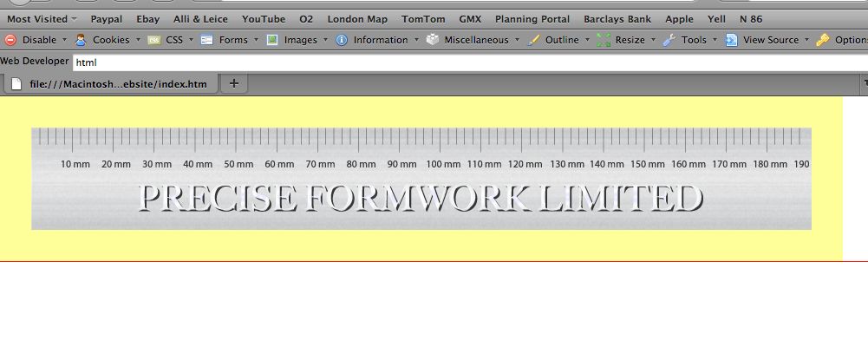Click the Images picture icon

pos(271,40)
